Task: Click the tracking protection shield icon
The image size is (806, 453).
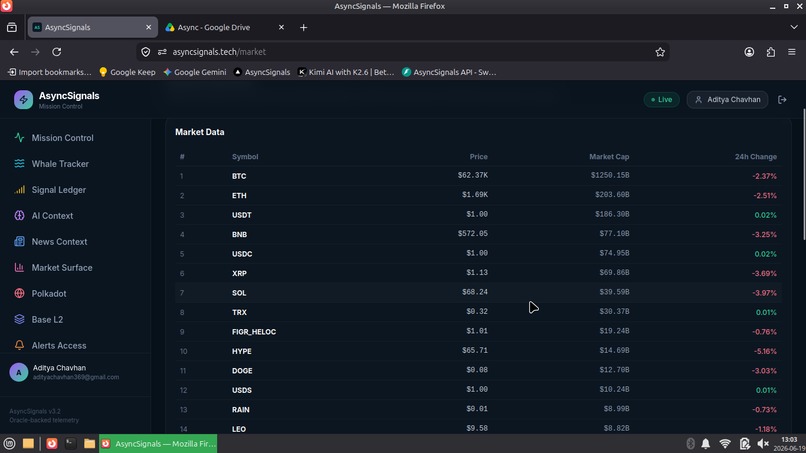Action: click(146, 52)
